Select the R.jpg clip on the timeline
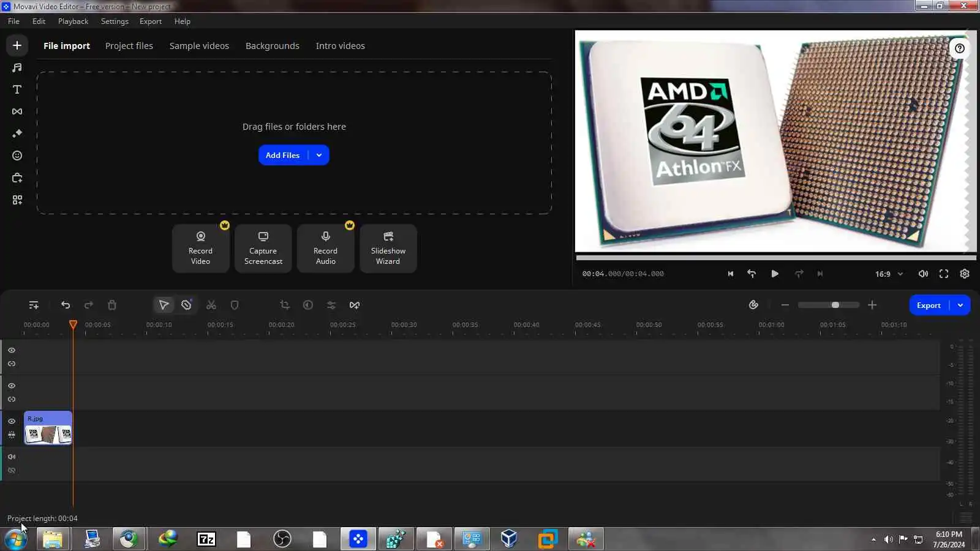This screenshot has height=551, width=980. [48, 428]
